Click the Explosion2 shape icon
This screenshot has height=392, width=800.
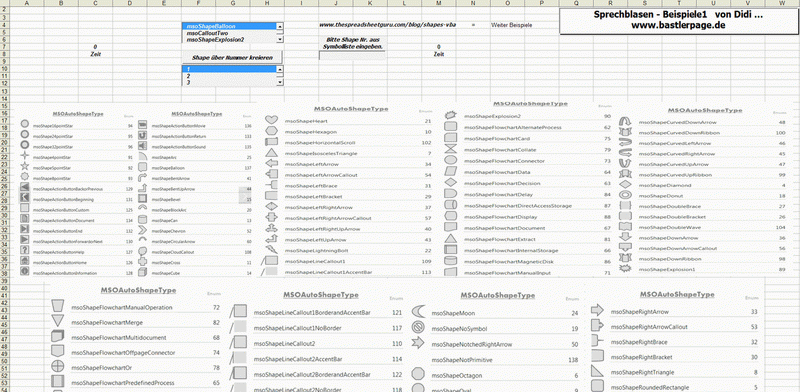pyautogui.click(x=451, y=115)
